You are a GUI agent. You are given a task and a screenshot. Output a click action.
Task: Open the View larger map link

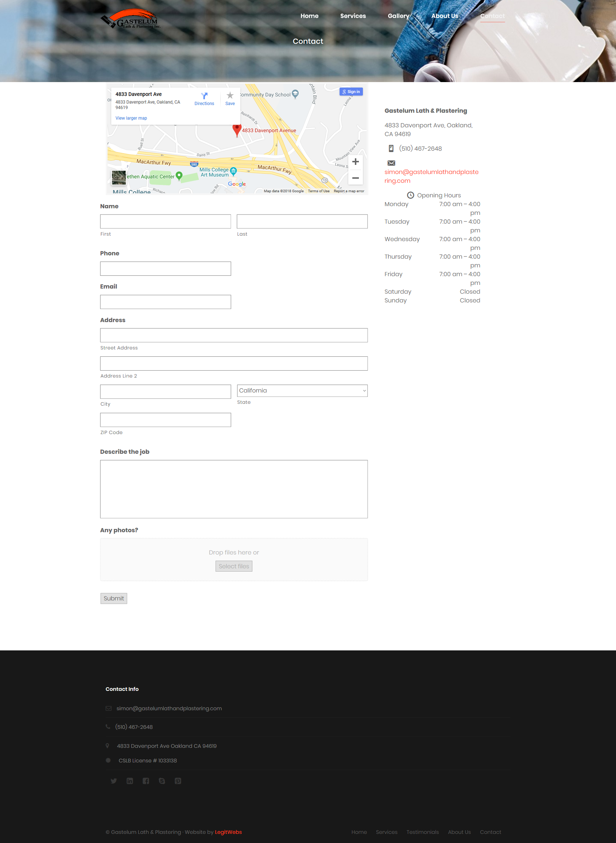click(131, 118)
